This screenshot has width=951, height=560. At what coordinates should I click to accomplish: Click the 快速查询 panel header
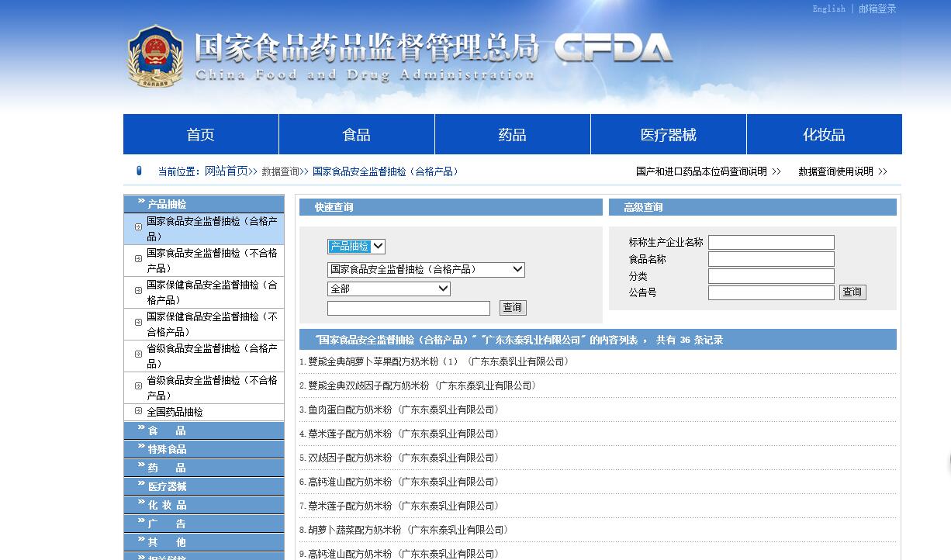(x=451, y=207)
